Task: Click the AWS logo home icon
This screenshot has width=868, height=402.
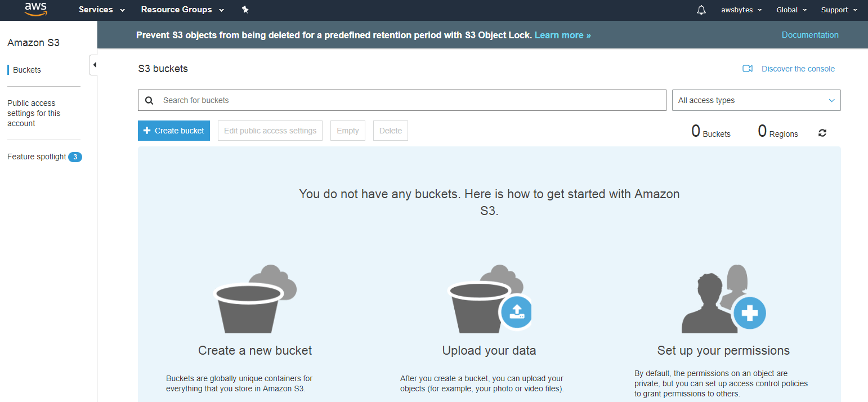Action: [35, 10]
